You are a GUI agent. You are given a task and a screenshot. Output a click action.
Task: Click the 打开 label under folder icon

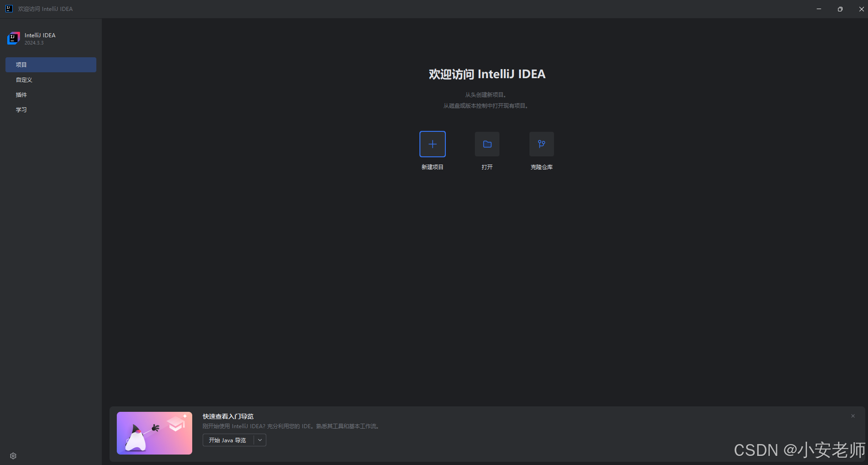point(487,167)
